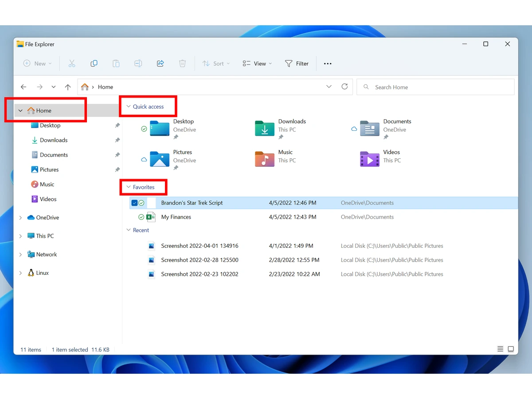The width and height of the screenshot is (532, 399).
Task: Collapse the Home tree node
Action: [x=20, y=111]
